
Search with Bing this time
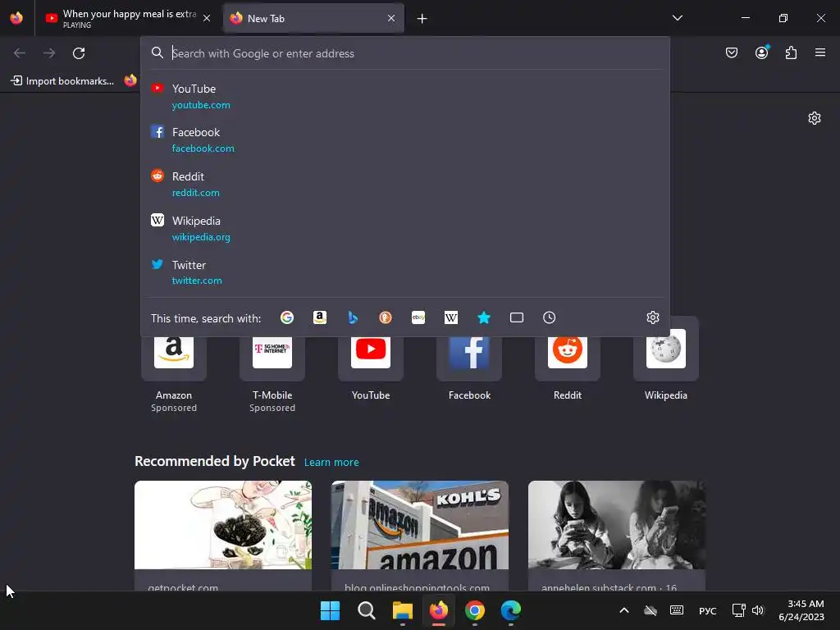pos(353,317)
